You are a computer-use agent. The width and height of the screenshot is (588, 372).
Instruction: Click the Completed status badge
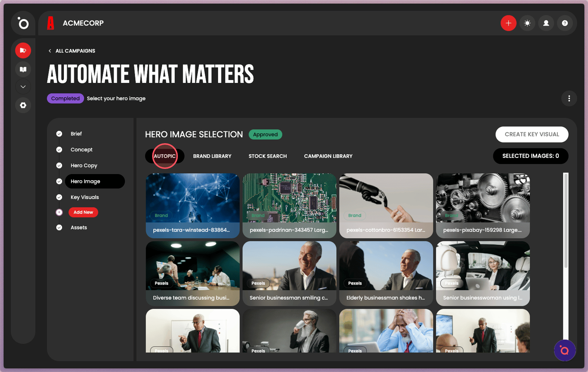pos(65,98)
